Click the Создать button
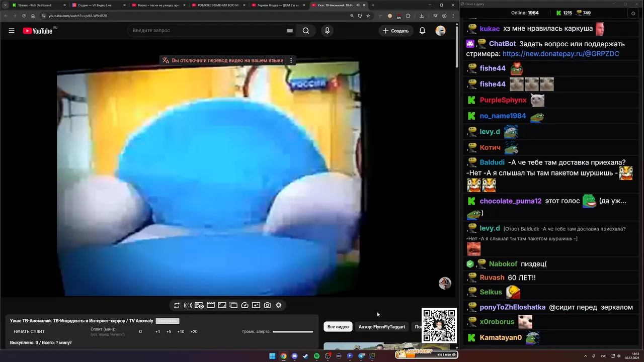The image size is (644, 362). tap(396, 31)
